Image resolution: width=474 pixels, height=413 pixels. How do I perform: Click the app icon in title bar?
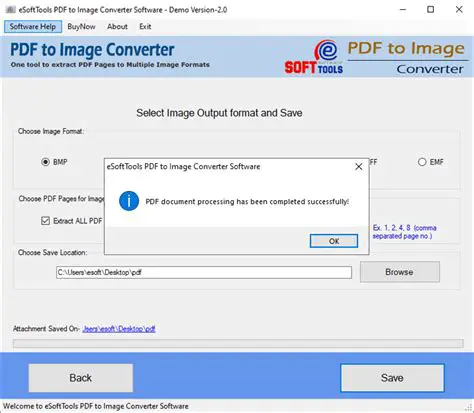(11, 10)
